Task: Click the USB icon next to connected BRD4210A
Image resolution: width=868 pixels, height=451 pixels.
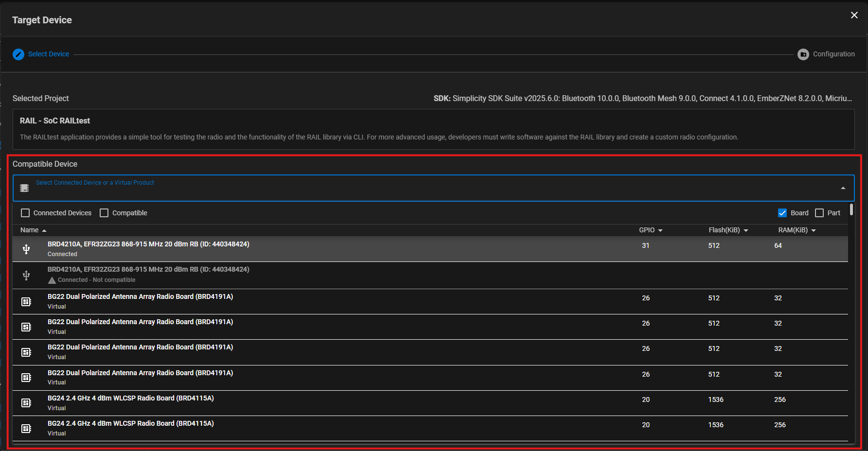Action: (26, 248)
